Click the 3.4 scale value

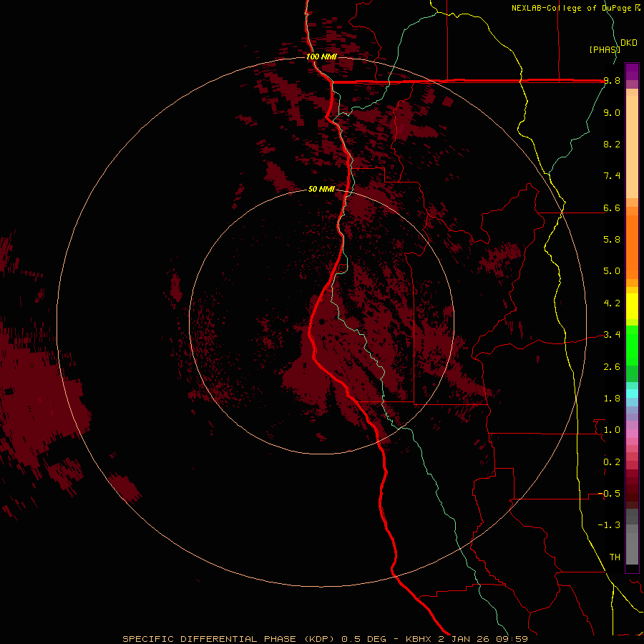coord(612,335)
